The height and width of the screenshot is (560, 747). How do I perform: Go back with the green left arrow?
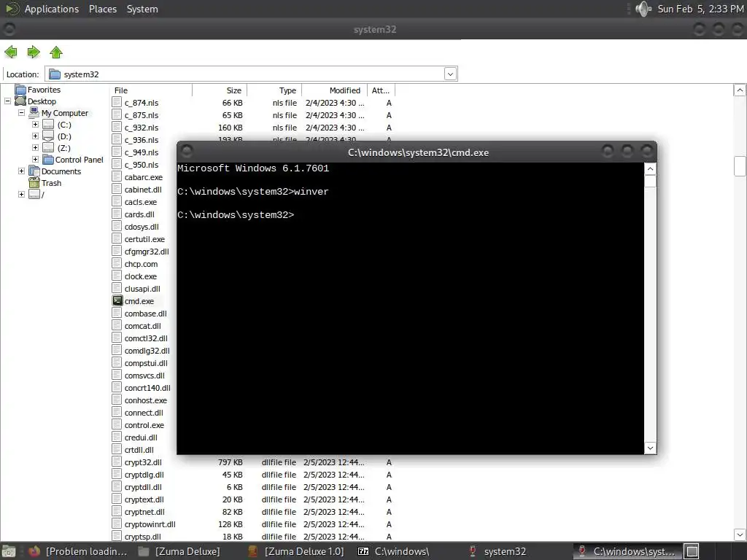[10, 52]
